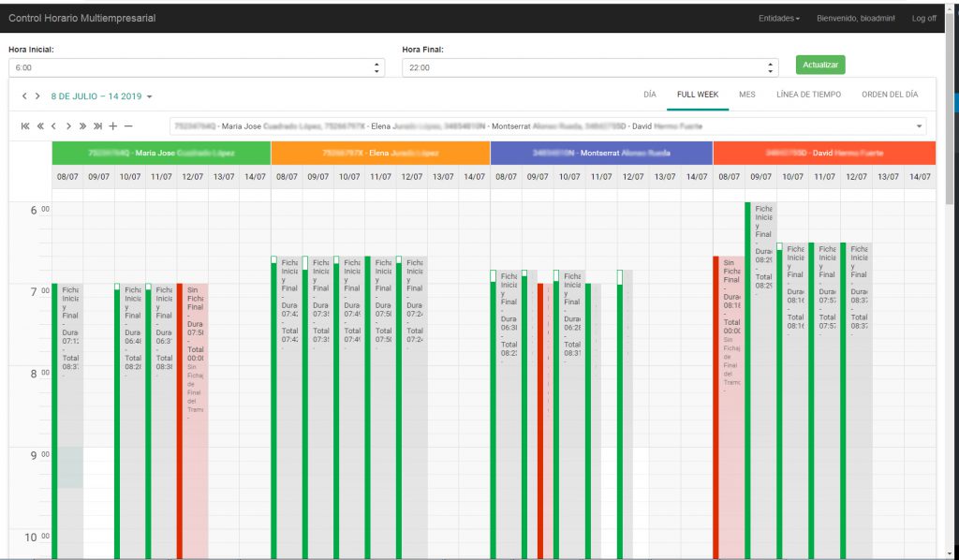The width and height of the screenshot is (959, 560).
Task: Click the Hora Inicial spinner arrows
Action: point(376,67)
